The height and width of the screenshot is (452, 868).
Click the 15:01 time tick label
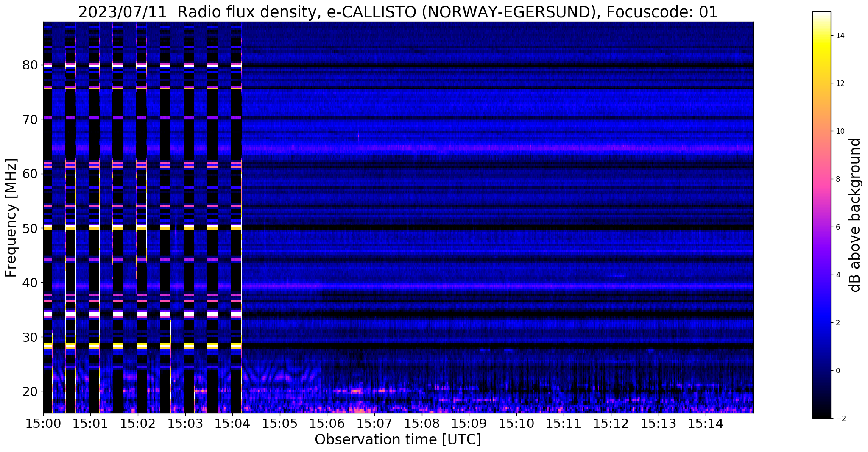[x=90, y=423]
